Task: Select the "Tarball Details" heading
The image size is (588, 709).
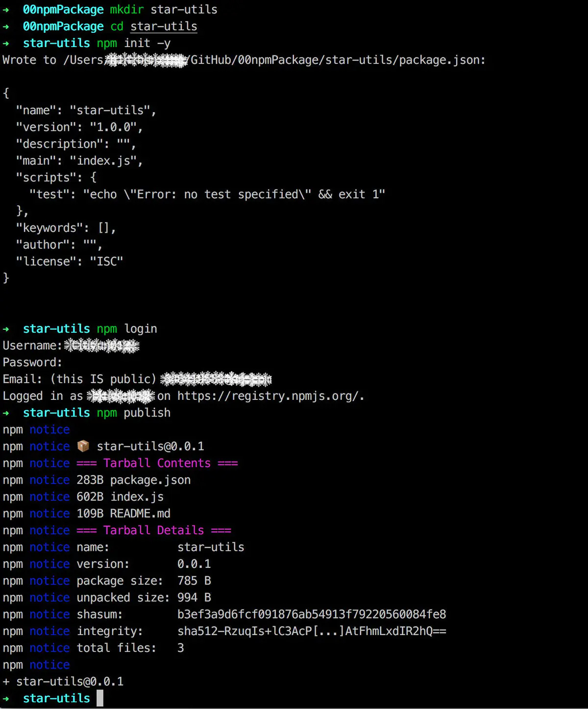Action: tap(153, 531)
